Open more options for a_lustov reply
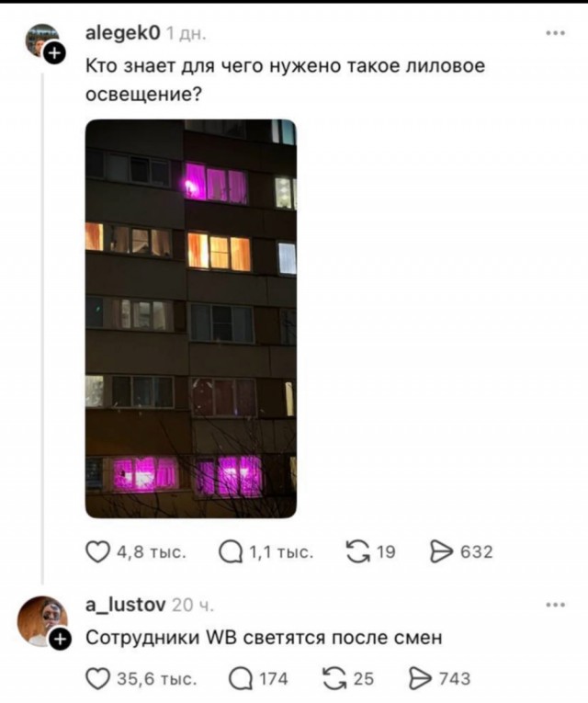This screenshot has width=588, height=703. 556,605
